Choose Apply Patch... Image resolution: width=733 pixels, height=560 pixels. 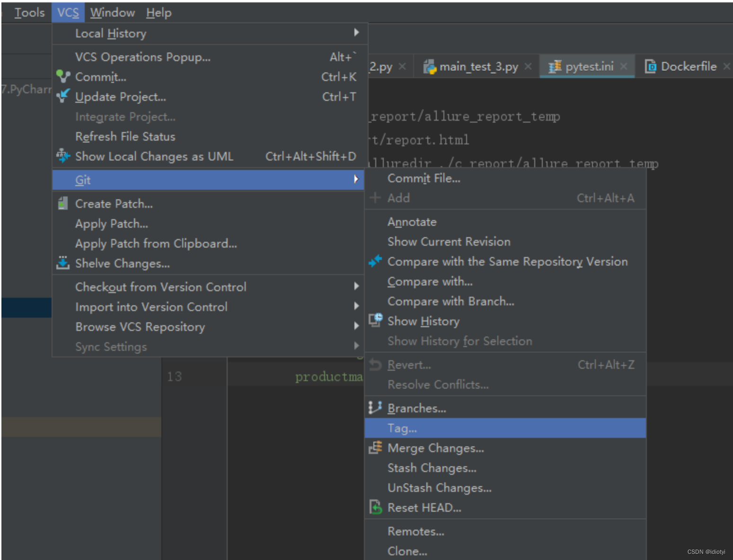(208, 223)
